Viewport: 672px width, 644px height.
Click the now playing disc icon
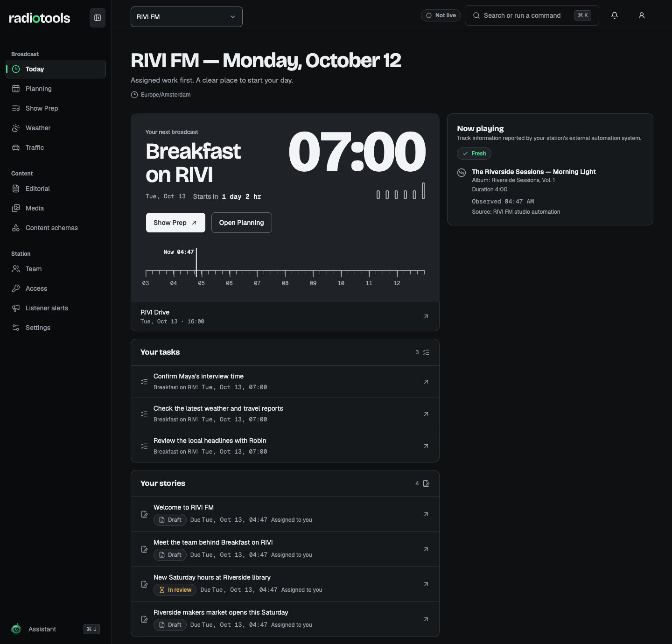click(462, 173)
